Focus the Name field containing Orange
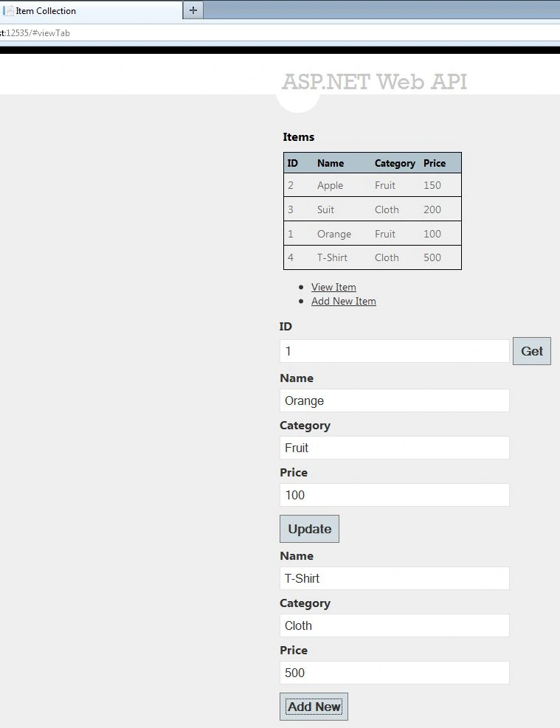Viewport: 560px width, 728px height. [394, 401]
